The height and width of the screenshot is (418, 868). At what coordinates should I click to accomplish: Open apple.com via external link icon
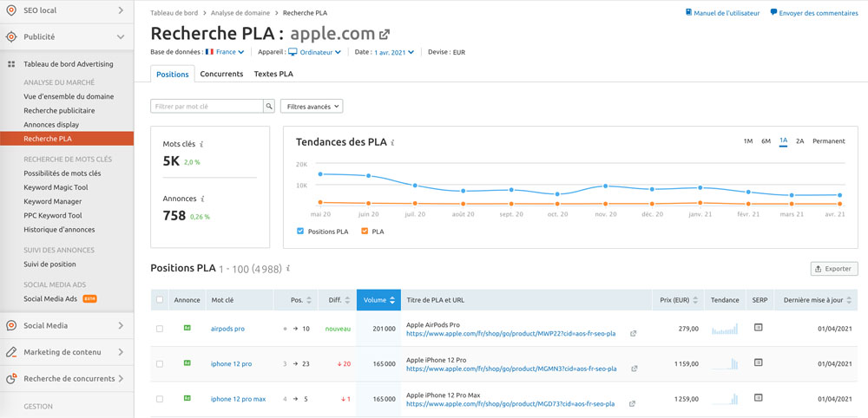[385, 35]
